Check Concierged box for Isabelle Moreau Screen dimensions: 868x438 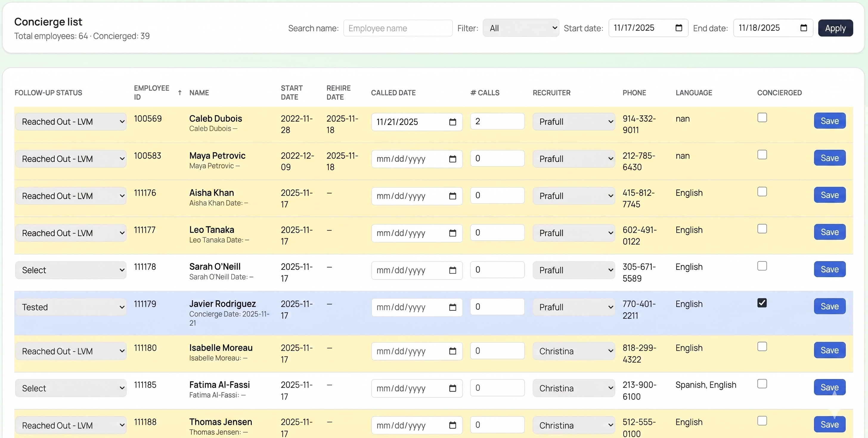coord(762,347)
